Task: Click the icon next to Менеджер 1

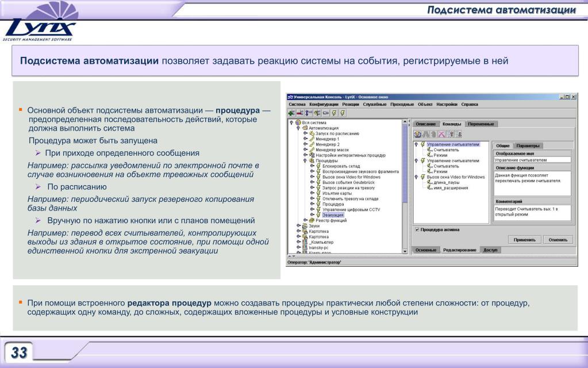Action: coord(312,139)
